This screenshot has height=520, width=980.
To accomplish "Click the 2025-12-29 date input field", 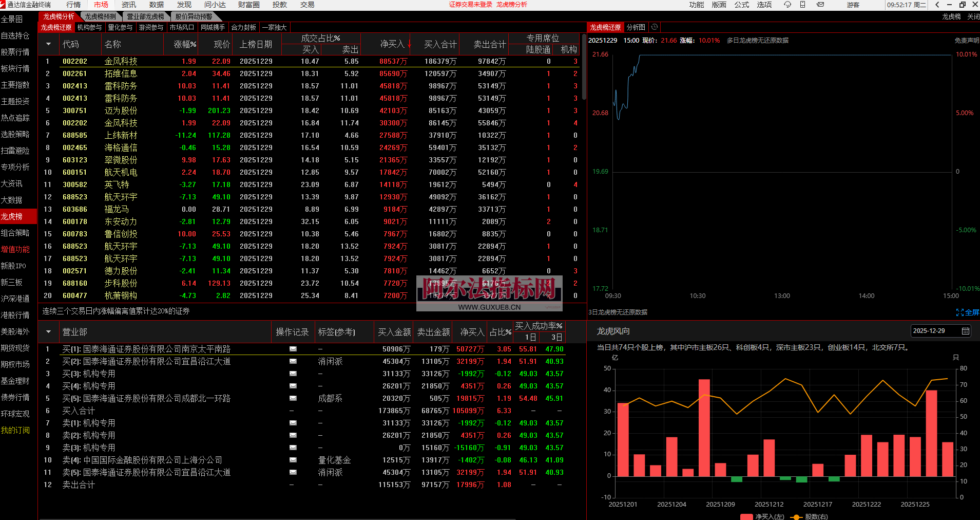I will pos(934,331).
